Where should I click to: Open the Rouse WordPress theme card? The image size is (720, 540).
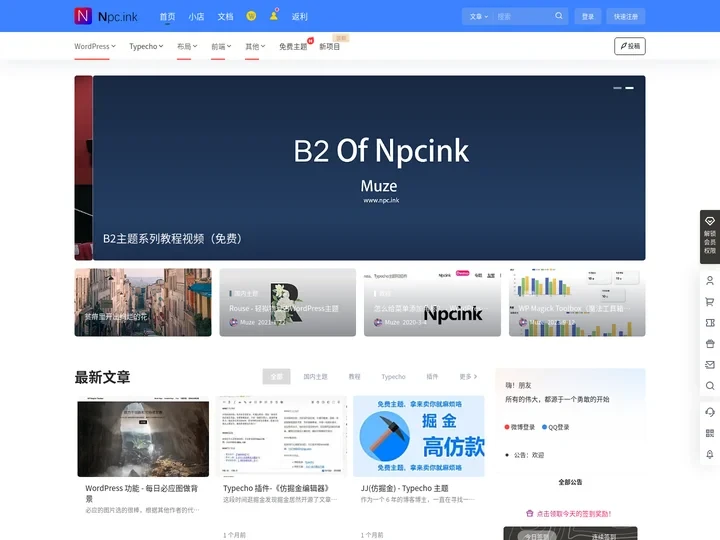click(287, 302)
